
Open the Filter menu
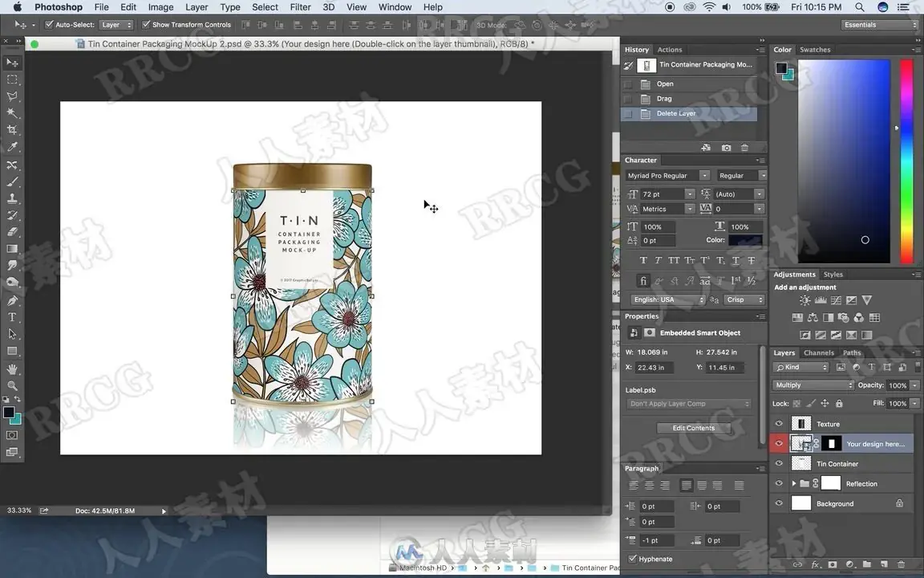coord(300,7)
